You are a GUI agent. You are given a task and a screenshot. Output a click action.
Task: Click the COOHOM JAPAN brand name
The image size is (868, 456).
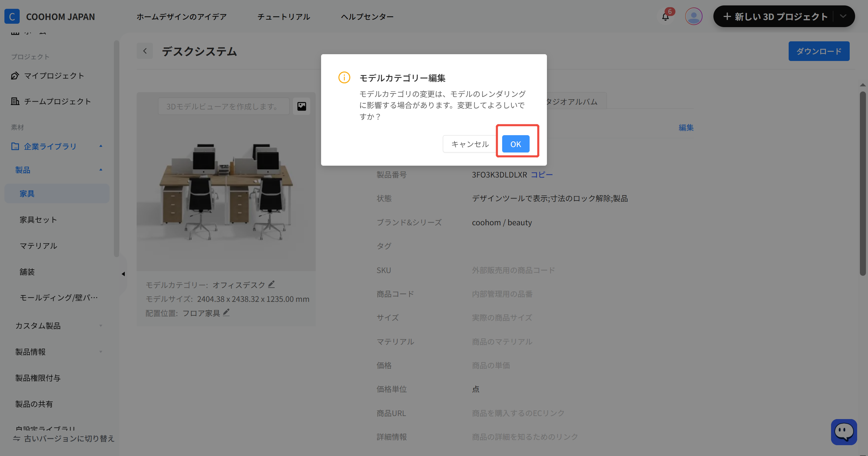point(60,17)
